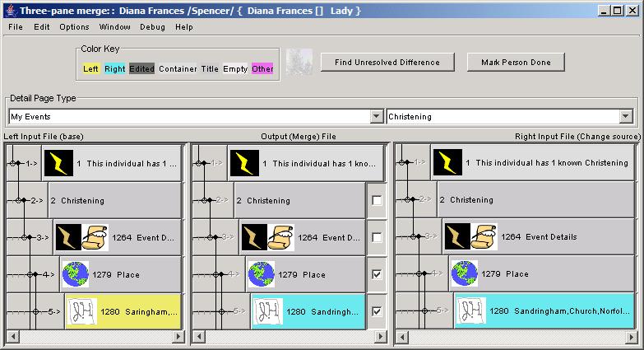Uncheck checkbox for output Sandringham row

point(377,311)
